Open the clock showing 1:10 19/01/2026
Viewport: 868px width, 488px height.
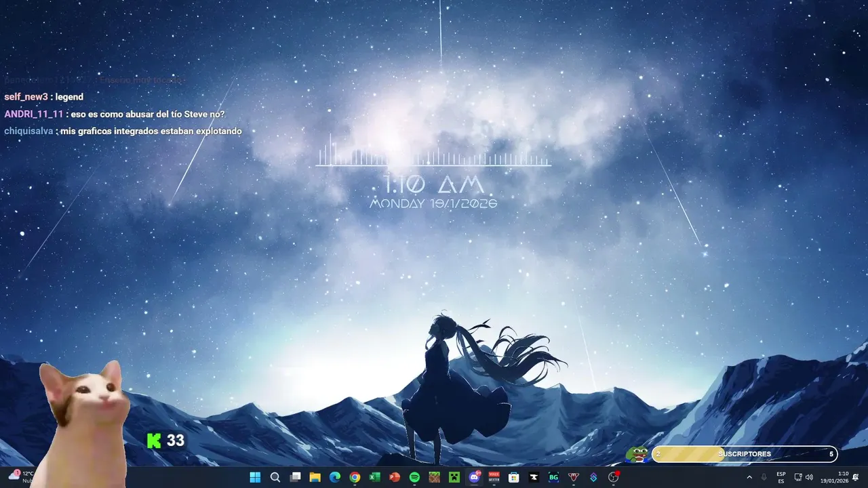coord(835,477)
